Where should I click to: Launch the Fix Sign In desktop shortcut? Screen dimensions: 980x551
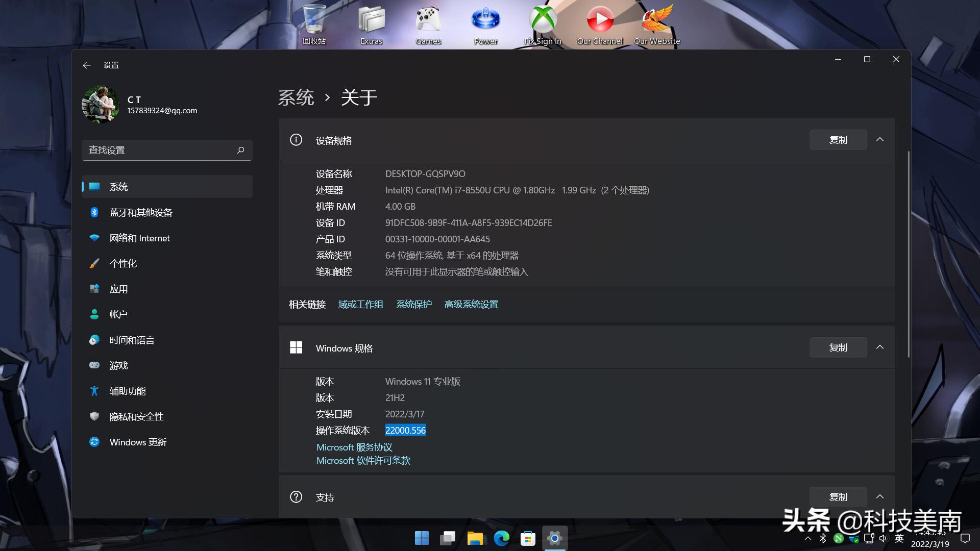coord(543,20)
